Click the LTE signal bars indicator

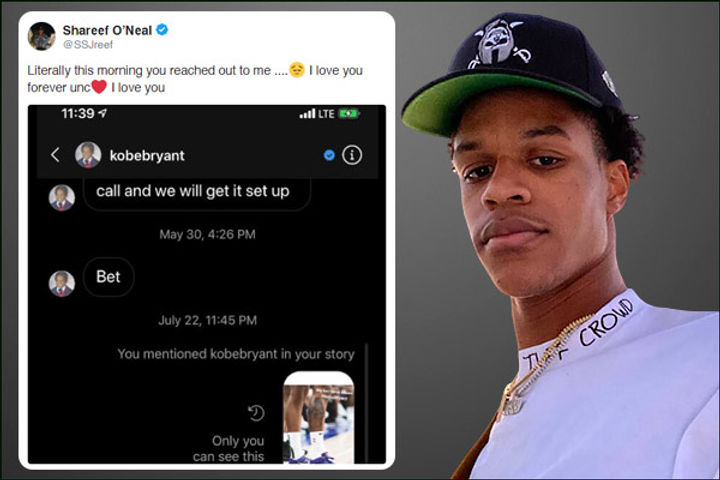[307, 113]
